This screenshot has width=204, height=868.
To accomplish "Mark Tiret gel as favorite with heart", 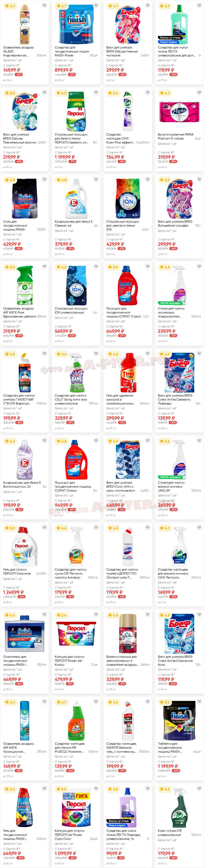I will point(148,354).
